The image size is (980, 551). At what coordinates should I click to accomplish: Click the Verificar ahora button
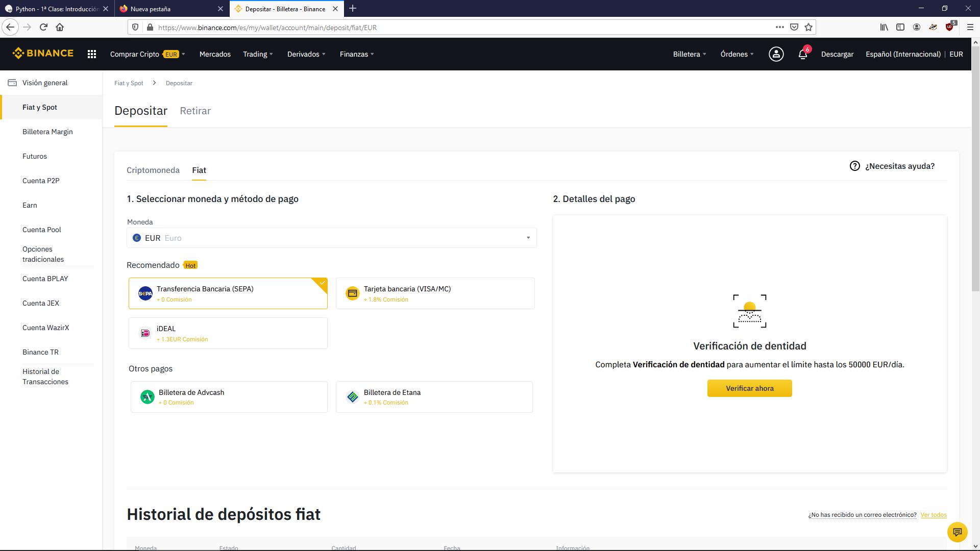pyautogui.click(x=749, y=388)
